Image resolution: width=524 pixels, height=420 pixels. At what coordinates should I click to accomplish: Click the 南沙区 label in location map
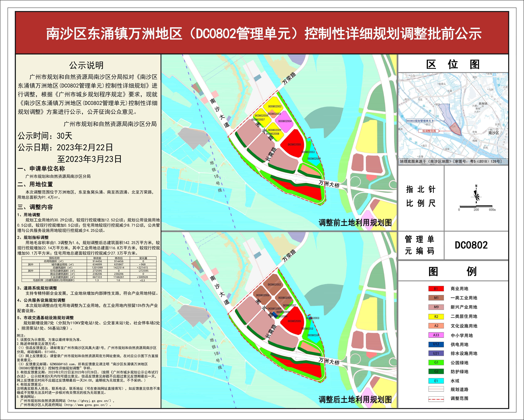tap(494, 133)
